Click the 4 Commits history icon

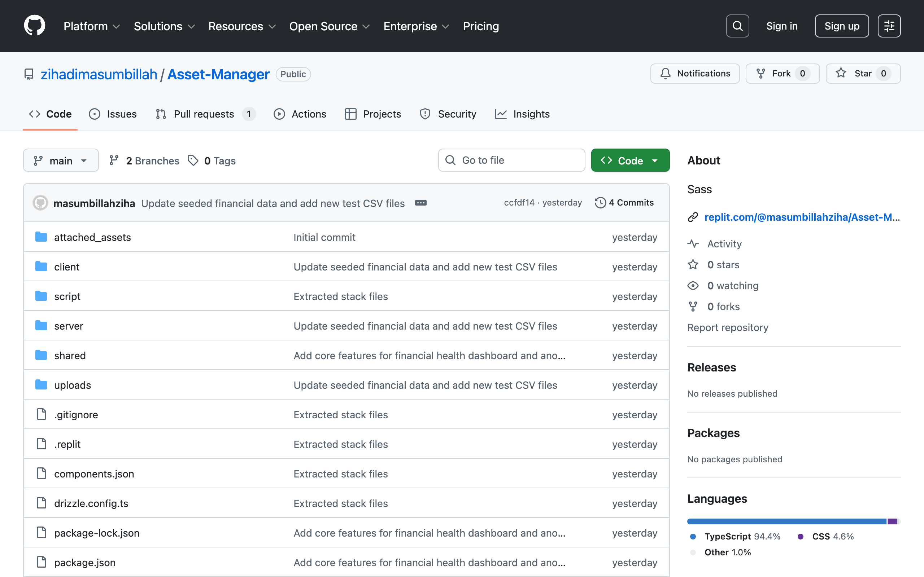click(x=600, y=203)
